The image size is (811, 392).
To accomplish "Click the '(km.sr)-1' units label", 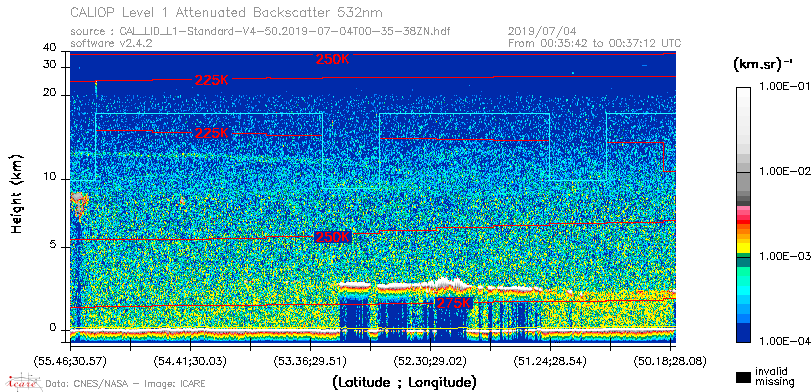I will coord(763,64).
